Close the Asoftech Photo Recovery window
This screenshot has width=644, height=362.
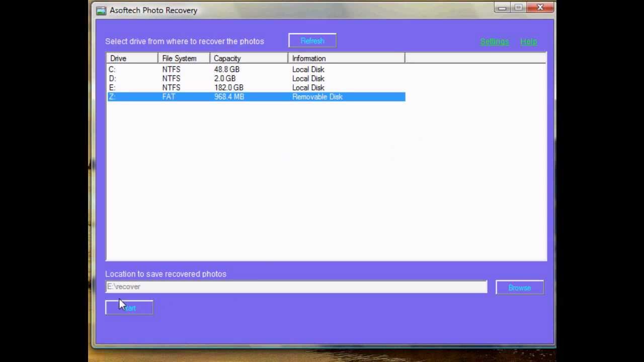[x=540, y=8]
